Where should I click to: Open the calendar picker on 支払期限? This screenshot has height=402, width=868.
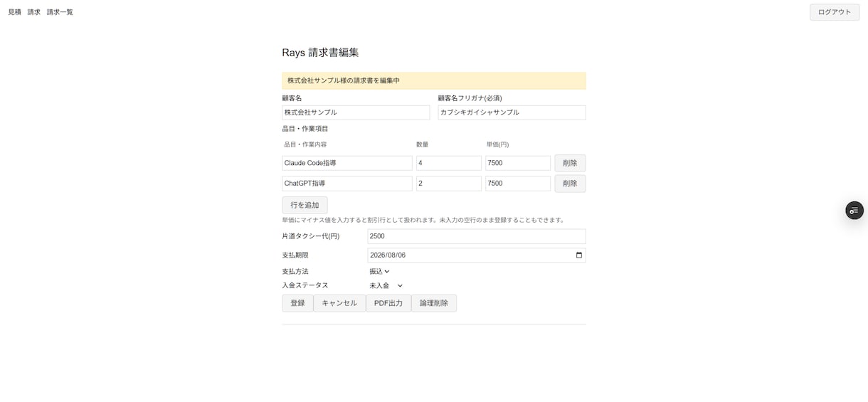(579, 255)
